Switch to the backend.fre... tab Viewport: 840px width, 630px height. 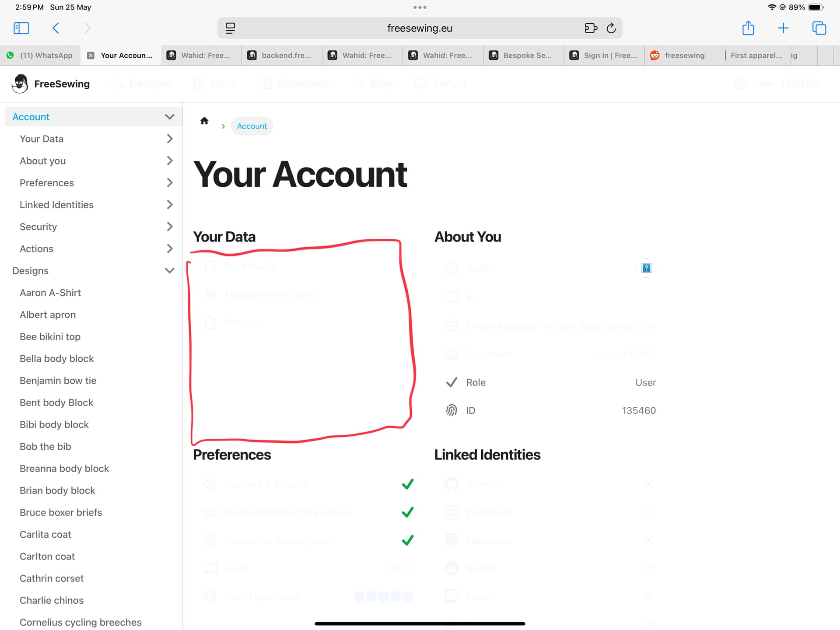[281, 56]
